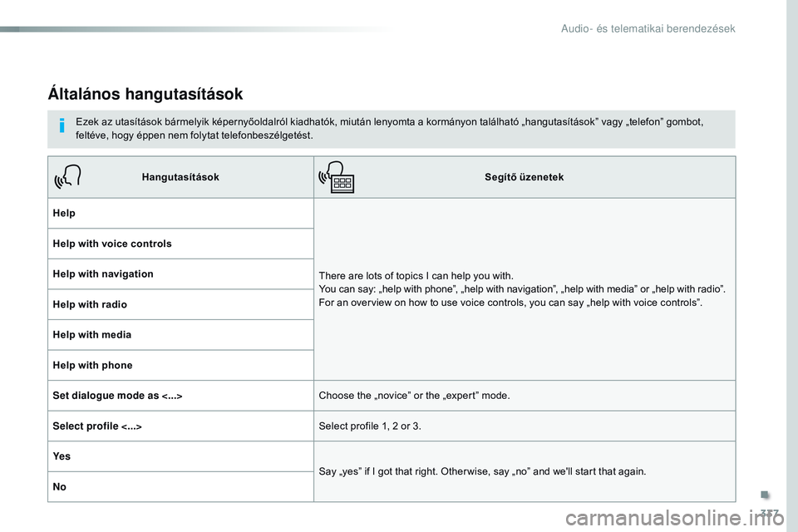Image resolution: width=798 pixels, height=532 pixels.
Task: Click Audio- és telematikai berendezések header text
Action: (x=648, y=28)
